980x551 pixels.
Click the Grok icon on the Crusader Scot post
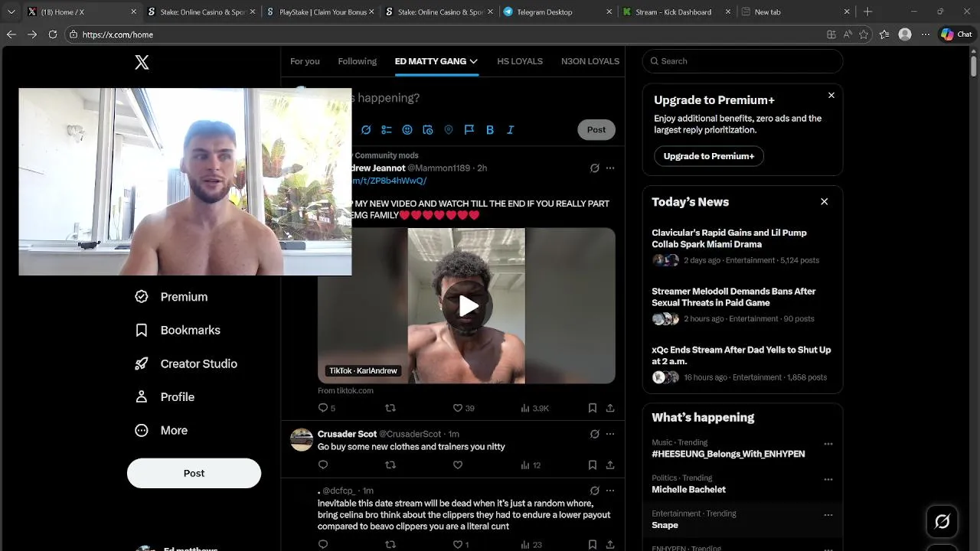[595, 434]
